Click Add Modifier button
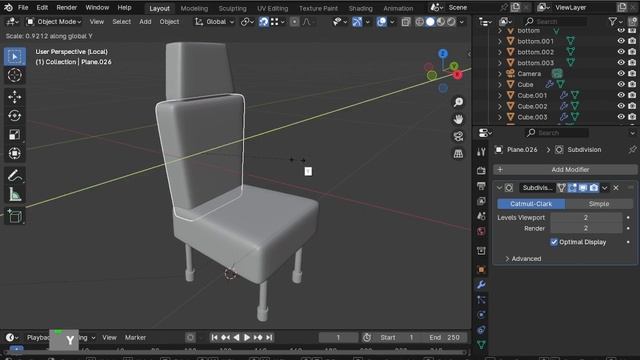Screen dimensions: 640x360 click(x=565, y=169)
